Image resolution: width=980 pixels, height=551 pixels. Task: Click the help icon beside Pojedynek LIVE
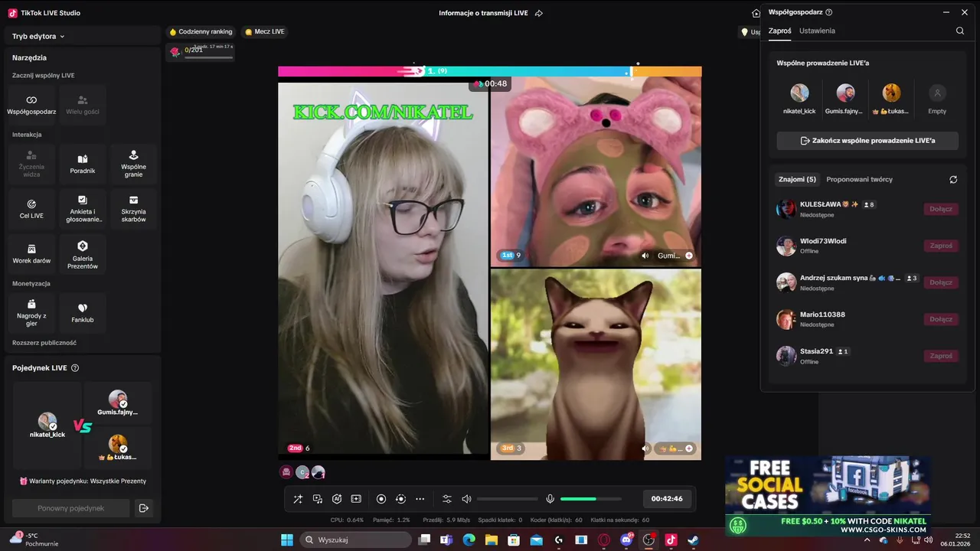(x=75, y=368)
